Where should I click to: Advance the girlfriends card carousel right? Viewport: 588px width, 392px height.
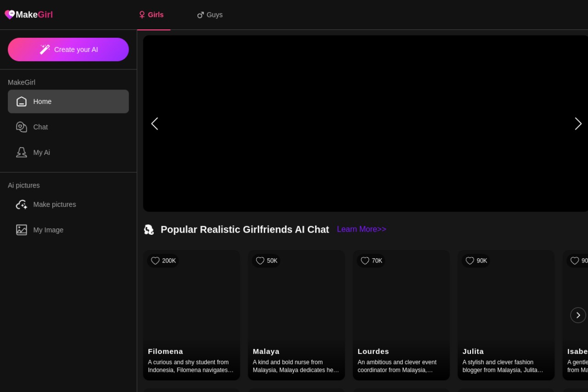578,315
